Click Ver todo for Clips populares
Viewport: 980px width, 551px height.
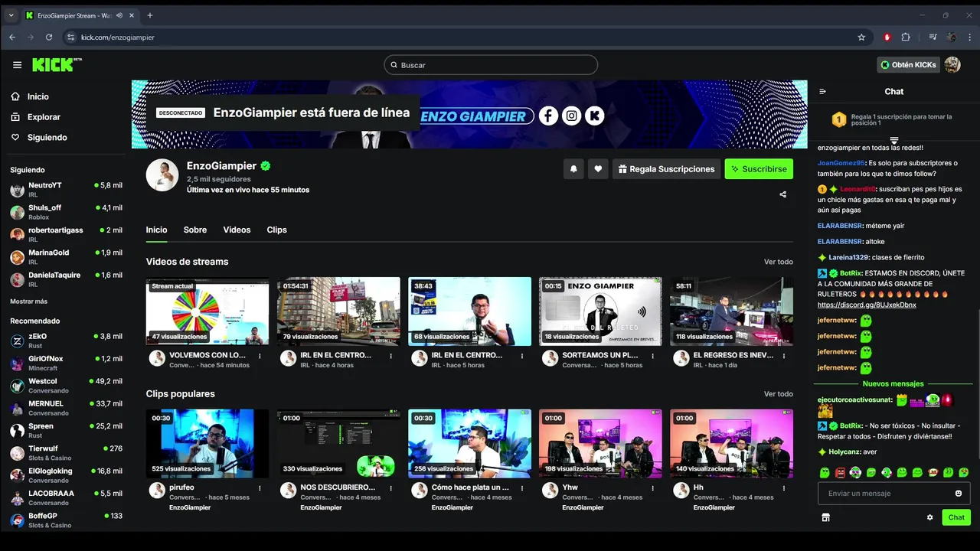pyautogui.click(x=779, y=394)
